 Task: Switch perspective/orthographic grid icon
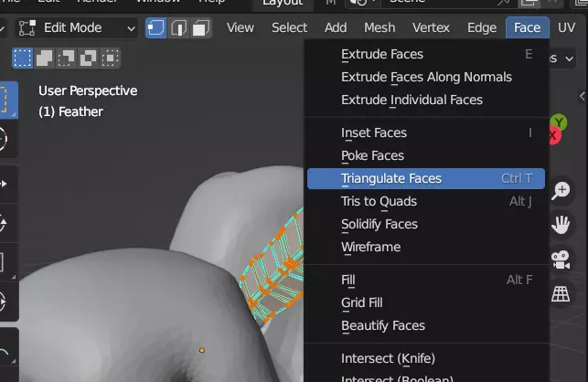(x=561, y=293)
